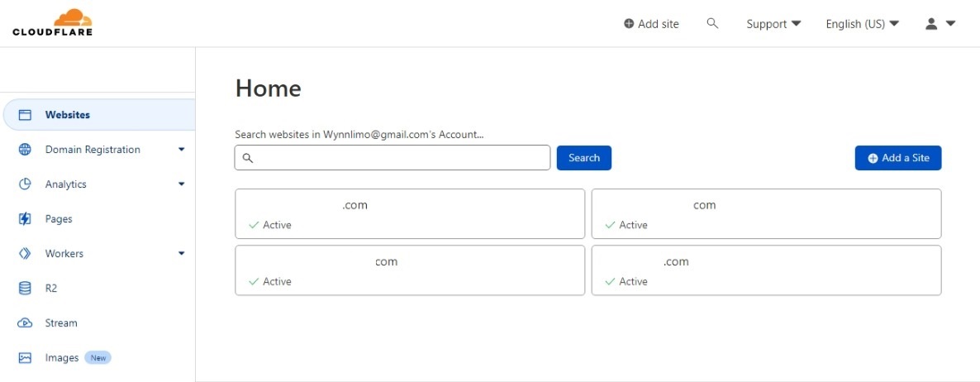This screenshot has width=980, height=382.
Task: Click the Cloudflare logo
Action: pyautogui.click(x=53, y=23)
